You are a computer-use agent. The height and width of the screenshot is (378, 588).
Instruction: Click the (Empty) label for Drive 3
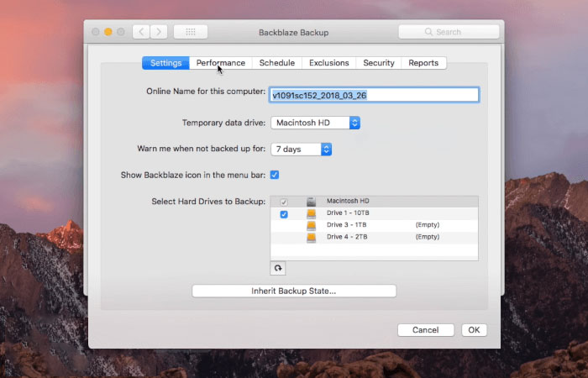(428, 225)
